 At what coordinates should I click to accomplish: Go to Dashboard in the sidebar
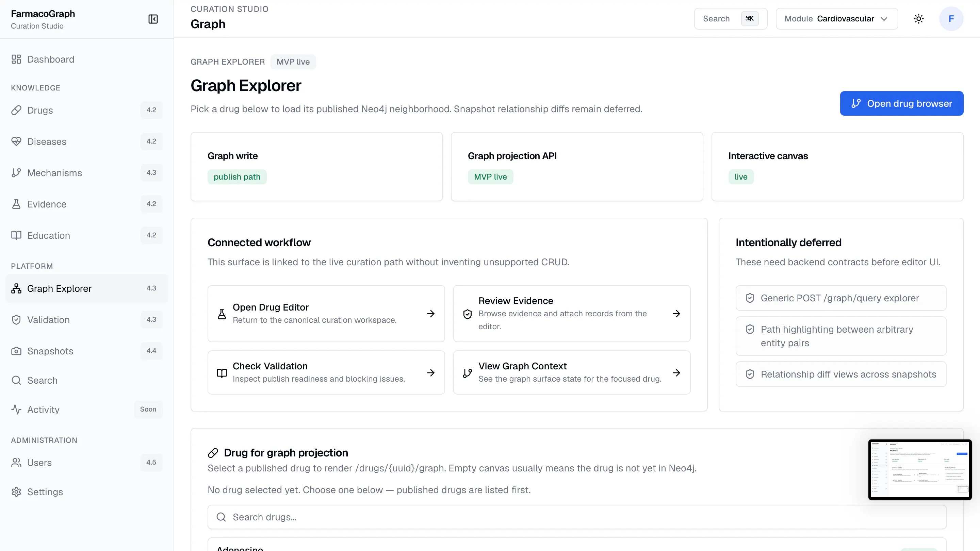87,59
